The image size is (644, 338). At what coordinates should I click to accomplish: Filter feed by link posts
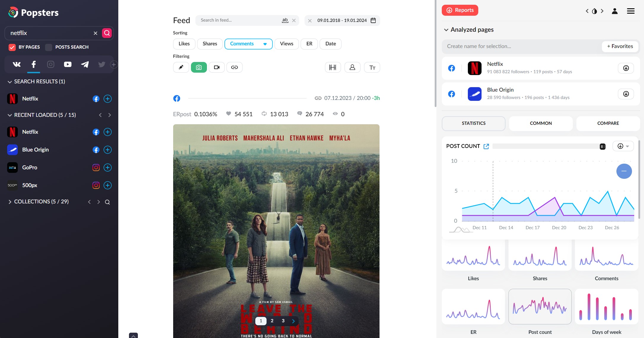point(234,67)
